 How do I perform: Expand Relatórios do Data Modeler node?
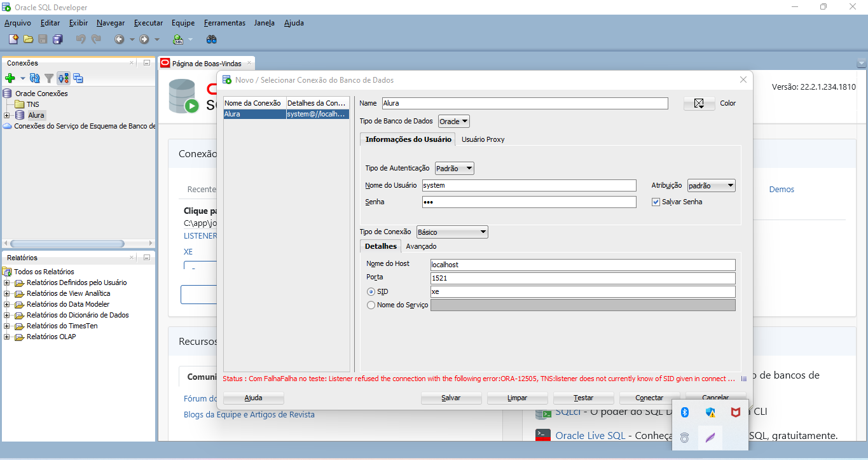(x=7, y=304)
